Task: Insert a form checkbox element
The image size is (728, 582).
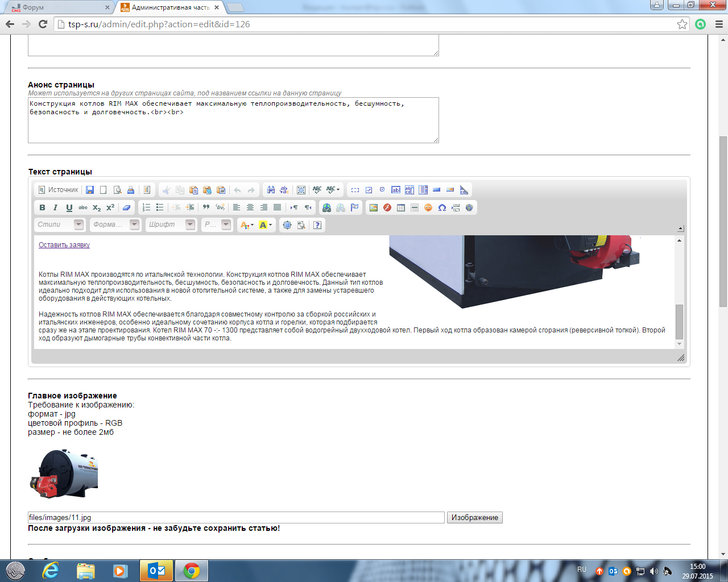Action: (369, 190)
